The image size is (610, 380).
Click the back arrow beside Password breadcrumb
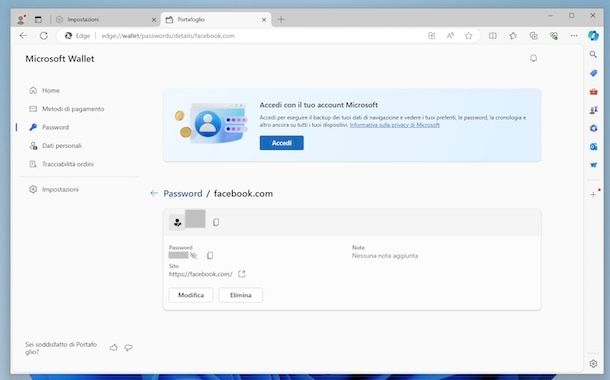(154, 193)
